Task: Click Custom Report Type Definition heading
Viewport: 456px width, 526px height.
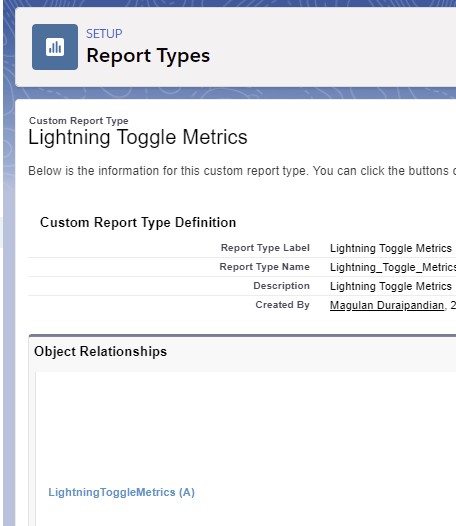Action: tap(138, 222)
